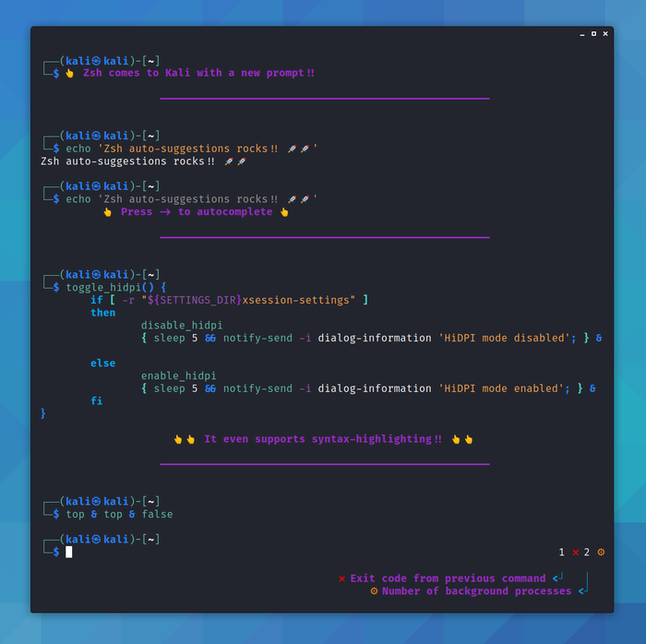This screenshot has height=644, width=646.
Task: Click background job count '2' on right prompt
Action: (587, 552)
